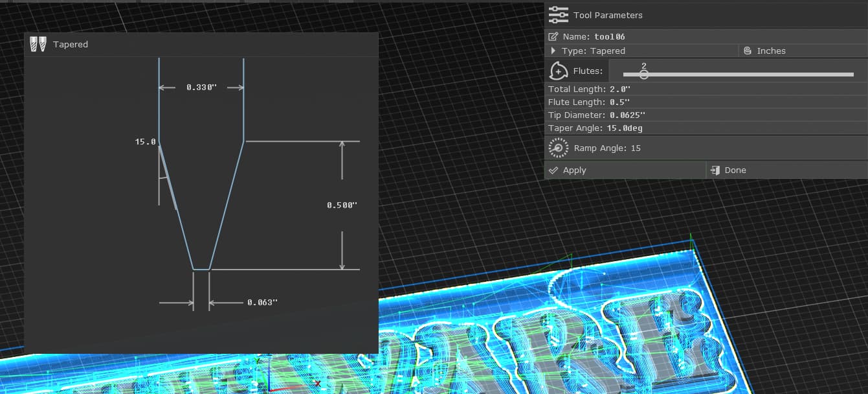Click the pencil icon beside Name
The width and height of the screenshot is (868, 394).
553,37
